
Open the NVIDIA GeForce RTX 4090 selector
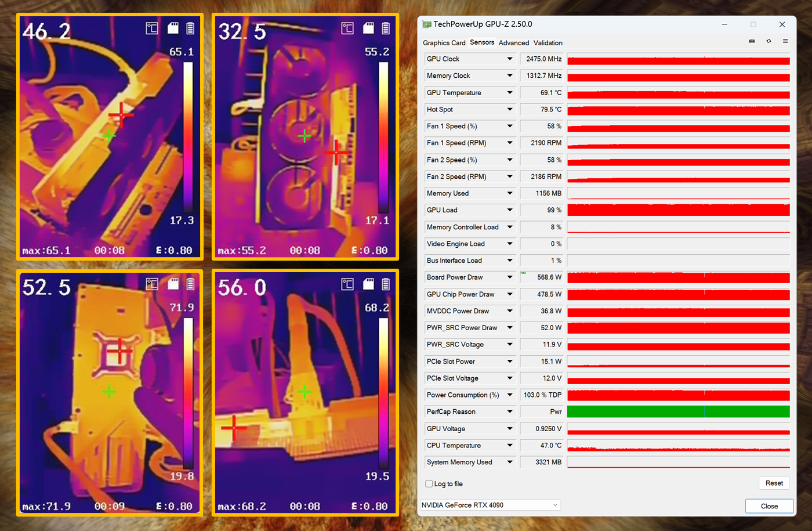pyautogui.click(x=490, y=505)
